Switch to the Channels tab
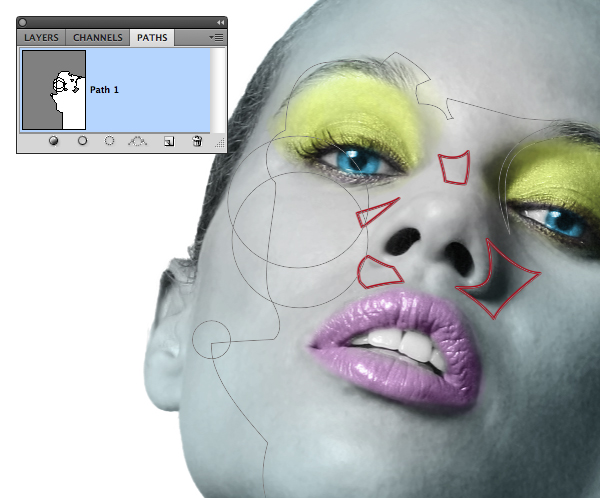 click(100, 38)
